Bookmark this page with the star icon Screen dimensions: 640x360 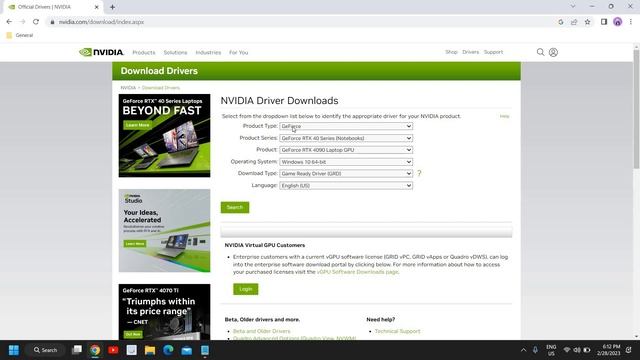click(587, 22)
